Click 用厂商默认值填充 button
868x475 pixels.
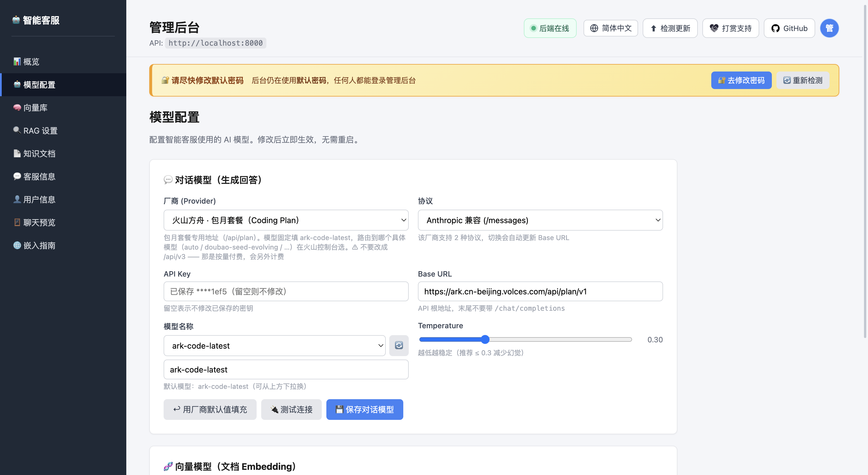tap(210, 409)
